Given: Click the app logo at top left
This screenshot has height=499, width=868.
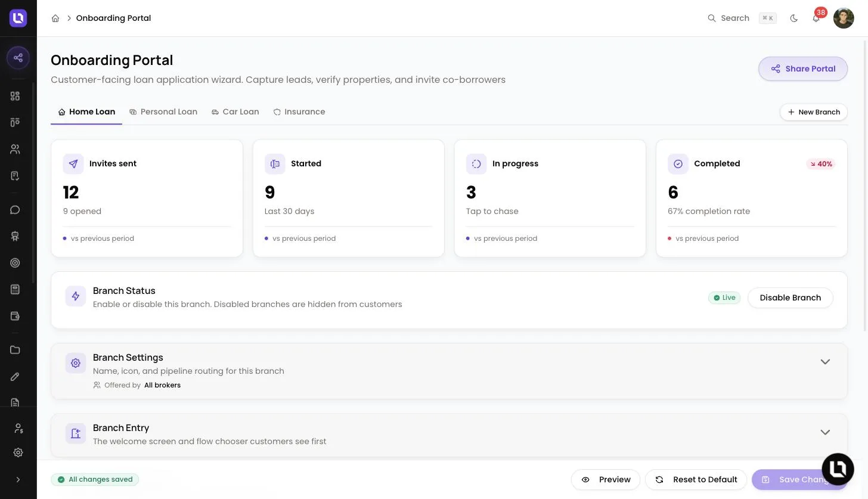Looking at the screenshot, I should (x=18, y=18).
